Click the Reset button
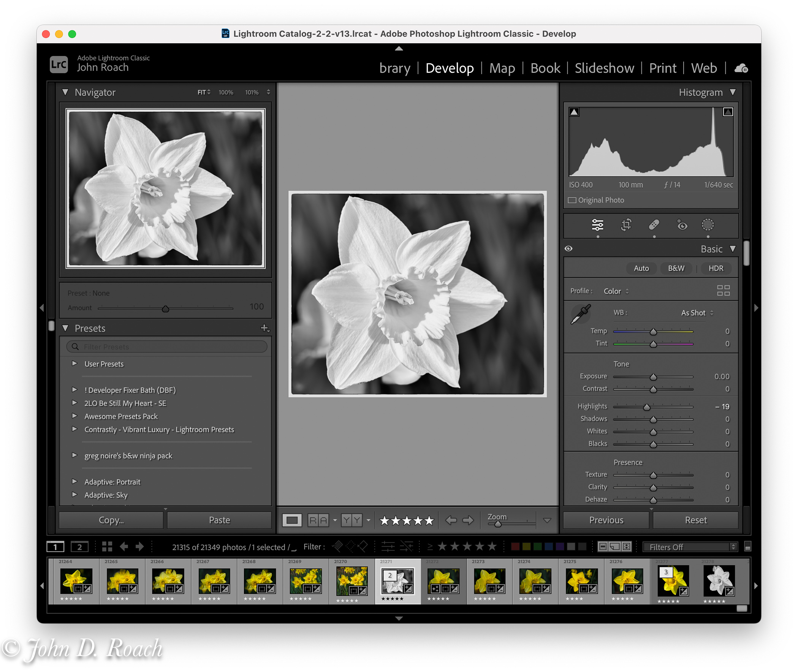The image size is (798, 672). click(695, 520)
